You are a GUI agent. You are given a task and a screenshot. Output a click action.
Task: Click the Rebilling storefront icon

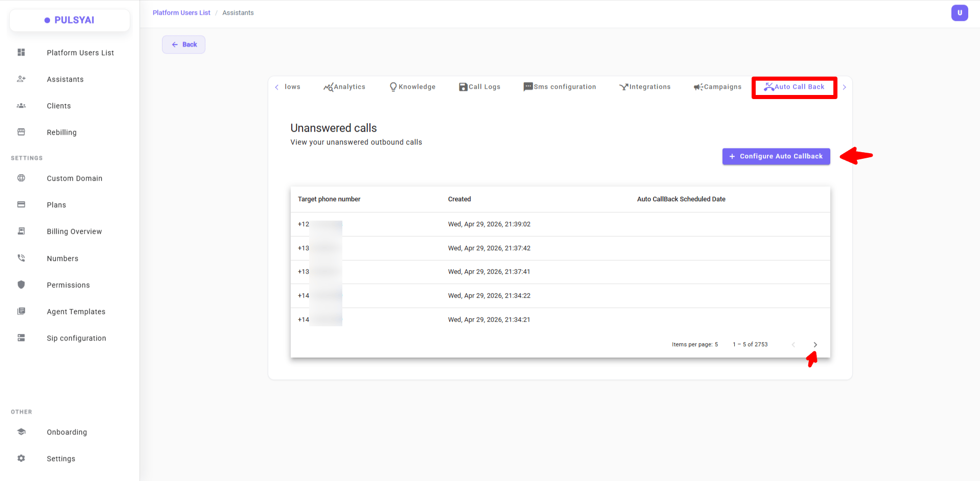[x=21, y=132]
